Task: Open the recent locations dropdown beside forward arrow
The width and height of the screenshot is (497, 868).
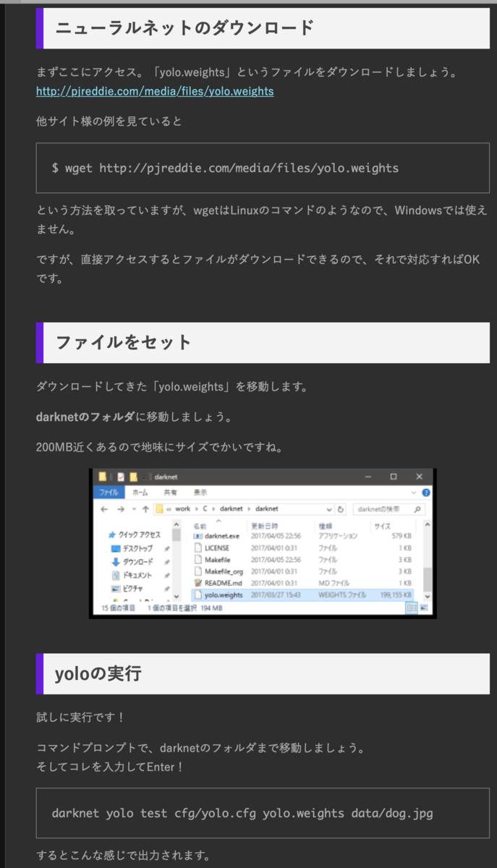Action: point(133,509)
